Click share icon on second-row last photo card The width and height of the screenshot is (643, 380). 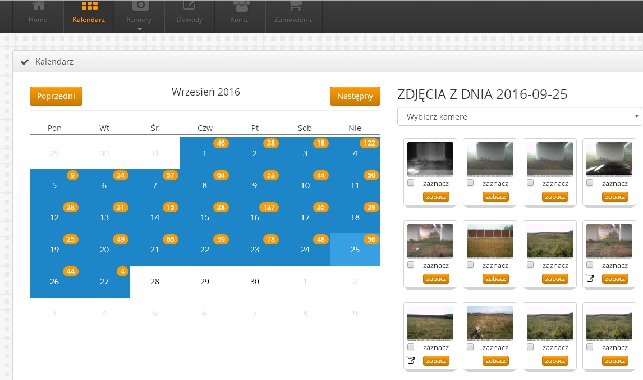(590, 278)
